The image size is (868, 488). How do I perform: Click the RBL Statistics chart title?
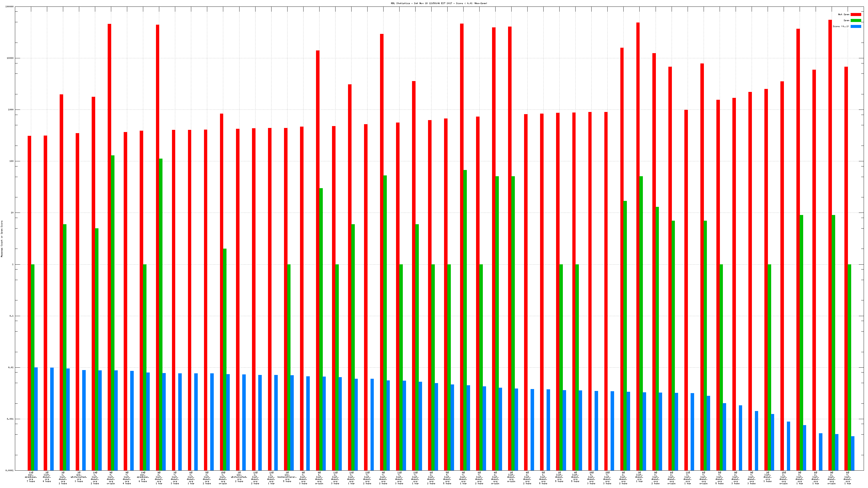439,3
